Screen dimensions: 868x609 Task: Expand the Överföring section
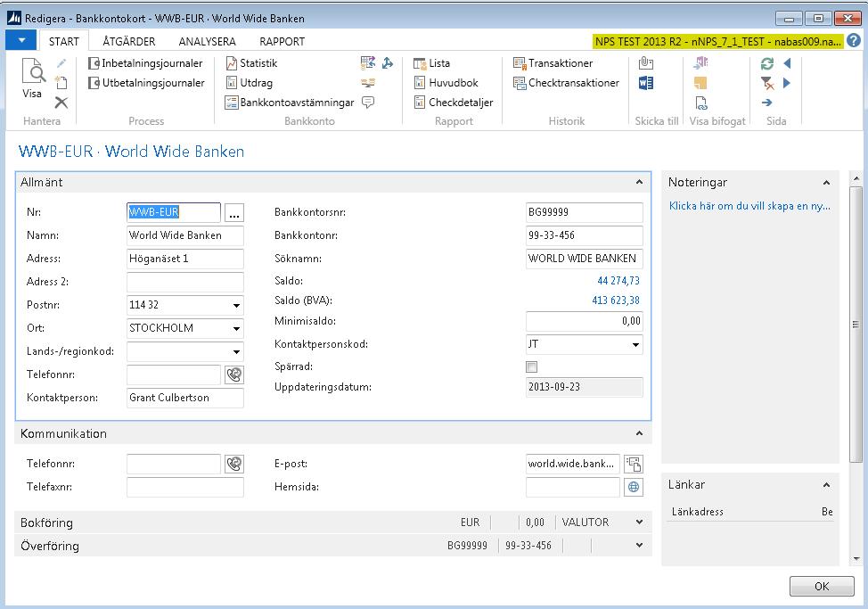[639, 546]
